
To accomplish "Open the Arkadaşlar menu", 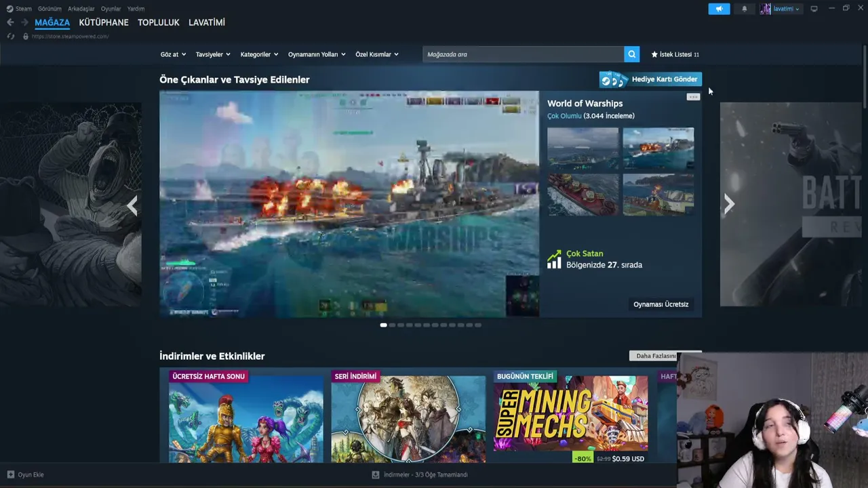I will point(81,9).
